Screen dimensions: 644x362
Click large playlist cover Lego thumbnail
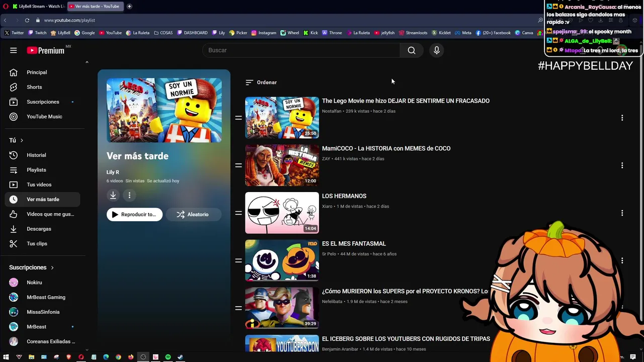coord(164,110)
